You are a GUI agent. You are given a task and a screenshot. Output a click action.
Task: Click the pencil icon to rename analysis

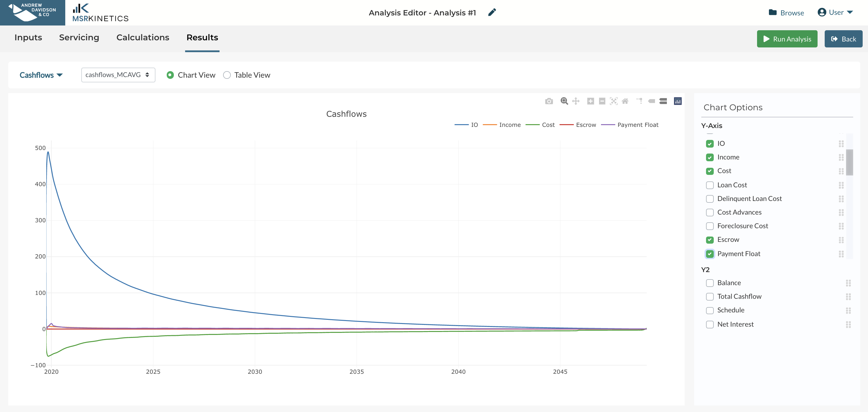point(492,12)
